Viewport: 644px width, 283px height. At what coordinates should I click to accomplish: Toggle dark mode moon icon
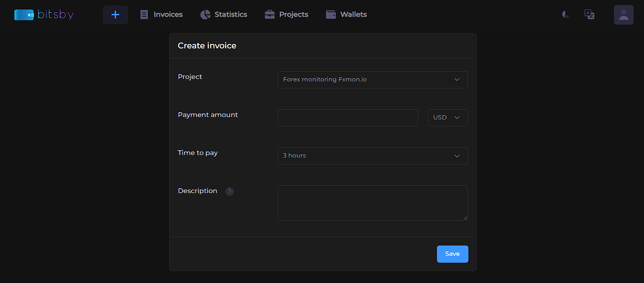point(566,14)
